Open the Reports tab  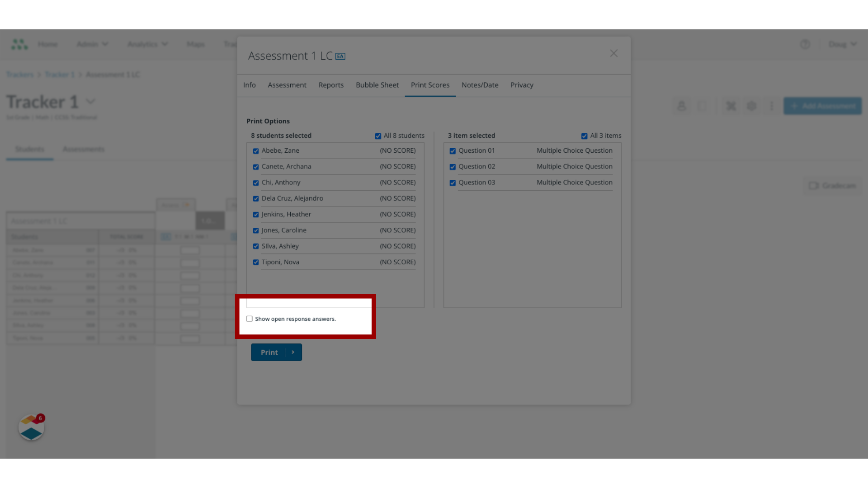pos(331,85)
